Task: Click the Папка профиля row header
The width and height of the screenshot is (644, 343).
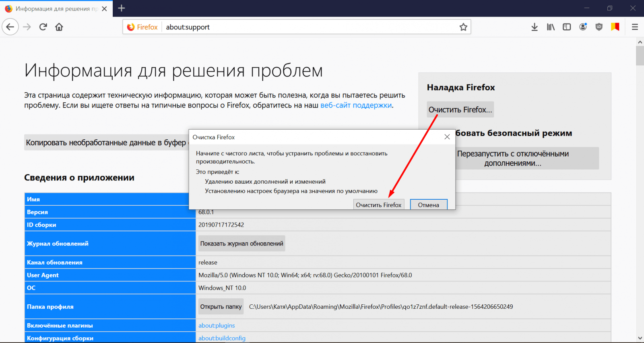Action: tap(110, 307)
